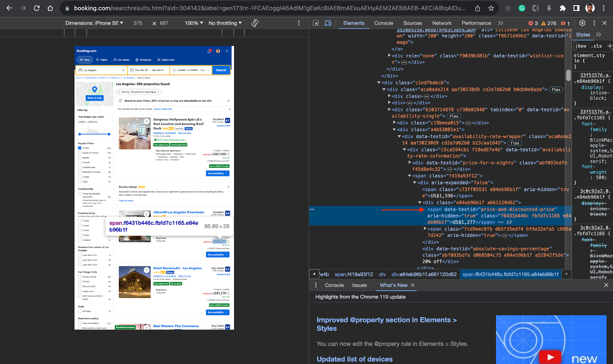Switch to the Performance tab
Viewport: 613px width, 364px height.
click(476, 23)
